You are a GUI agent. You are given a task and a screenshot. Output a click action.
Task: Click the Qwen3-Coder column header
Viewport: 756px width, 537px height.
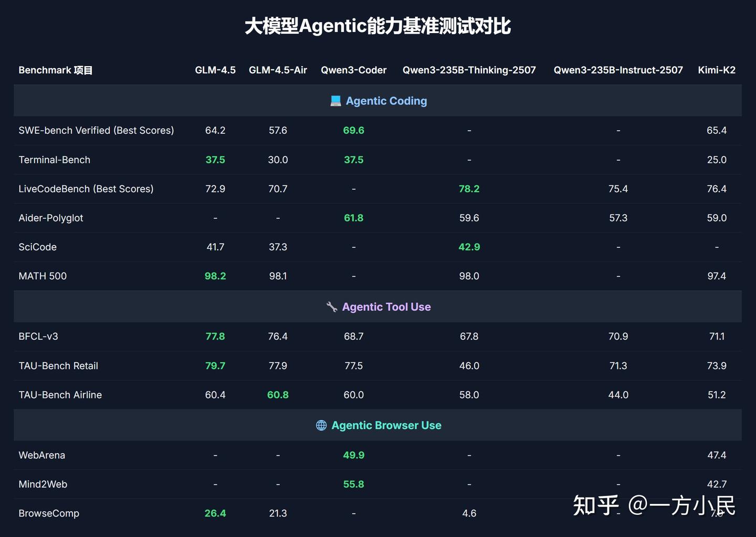point(353,70)
